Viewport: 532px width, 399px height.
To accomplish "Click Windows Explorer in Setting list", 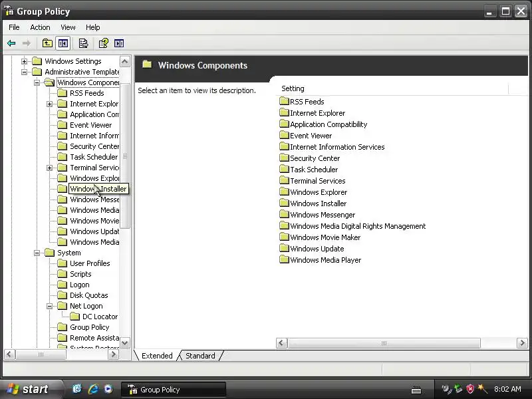I will point(319,192).
